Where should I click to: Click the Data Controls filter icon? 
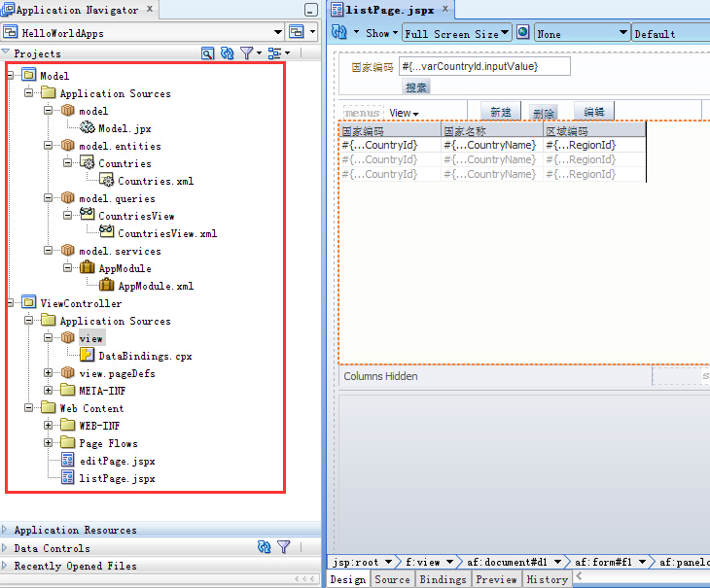(x=284, y=547)
